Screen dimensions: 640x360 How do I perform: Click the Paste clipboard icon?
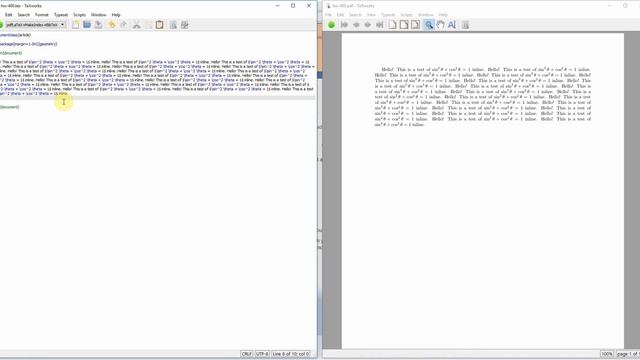(159, 25)
